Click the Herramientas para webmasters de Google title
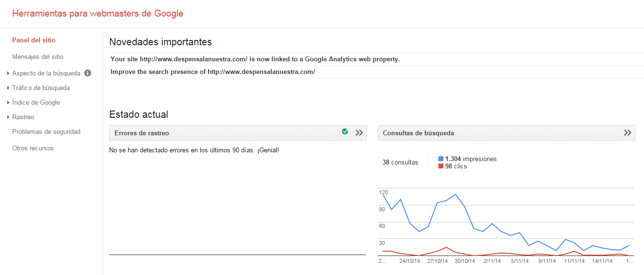The height and width of the screenshot is (275, 644). (x=97, y=14)
